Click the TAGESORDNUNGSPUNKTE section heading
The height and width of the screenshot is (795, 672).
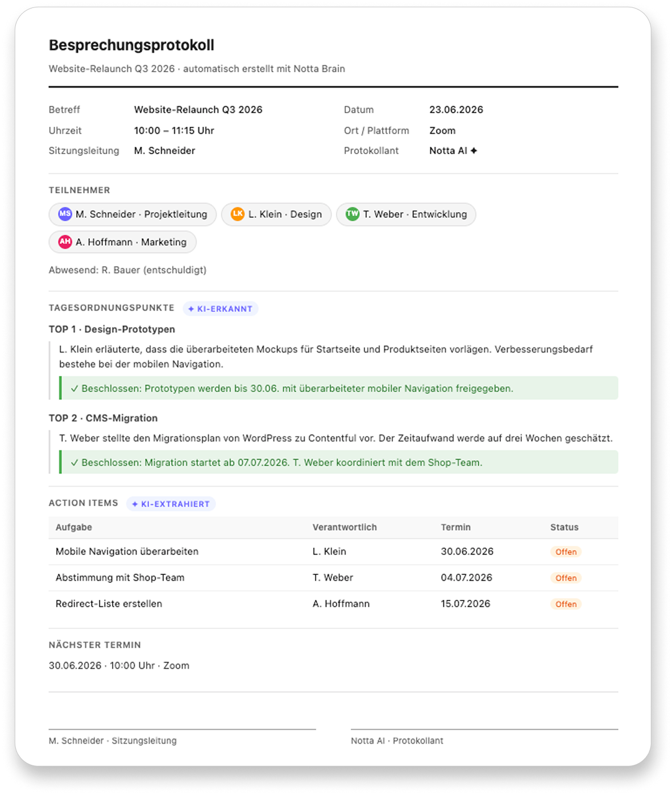[x=111, y=308]
